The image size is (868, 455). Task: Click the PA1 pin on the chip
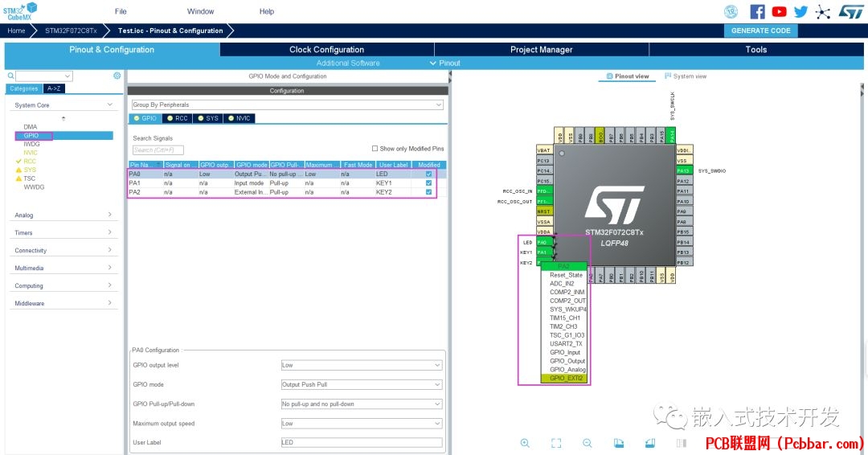click(544, 252)
